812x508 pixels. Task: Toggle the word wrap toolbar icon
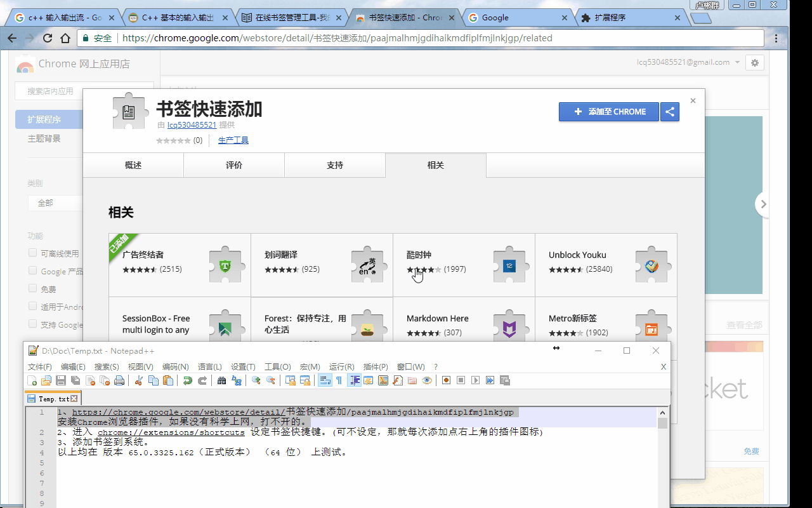pos(325,380)
